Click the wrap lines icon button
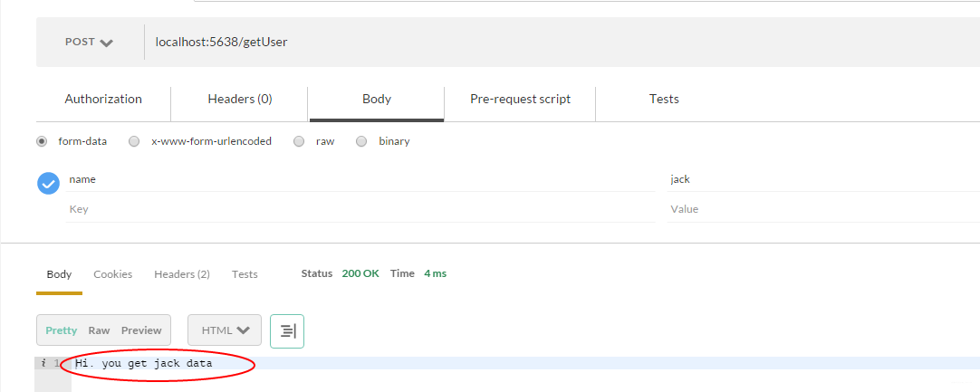The width and height of the screenshot is (980, 392). [x=287, y=331]
